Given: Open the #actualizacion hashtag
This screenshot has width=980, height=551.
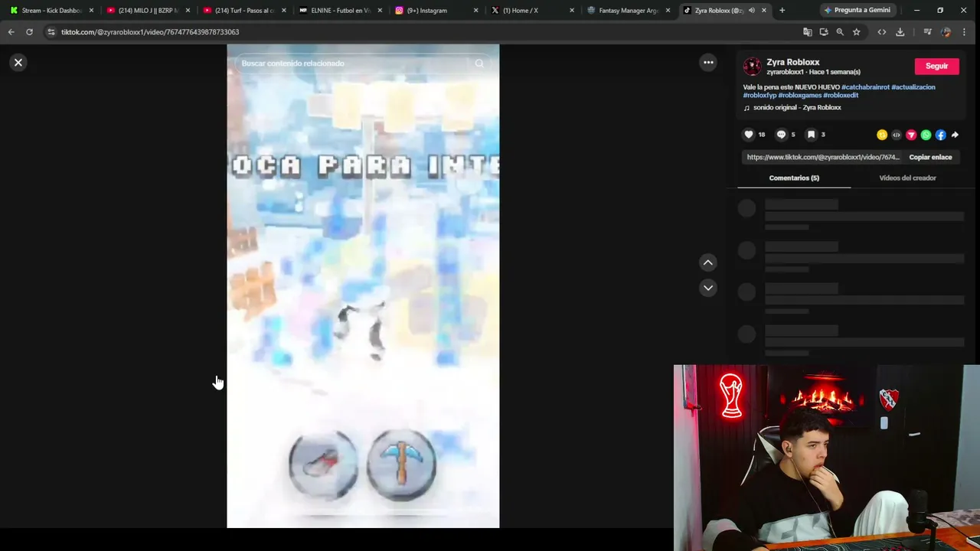Looking at the screenshot, I should 913,87.
